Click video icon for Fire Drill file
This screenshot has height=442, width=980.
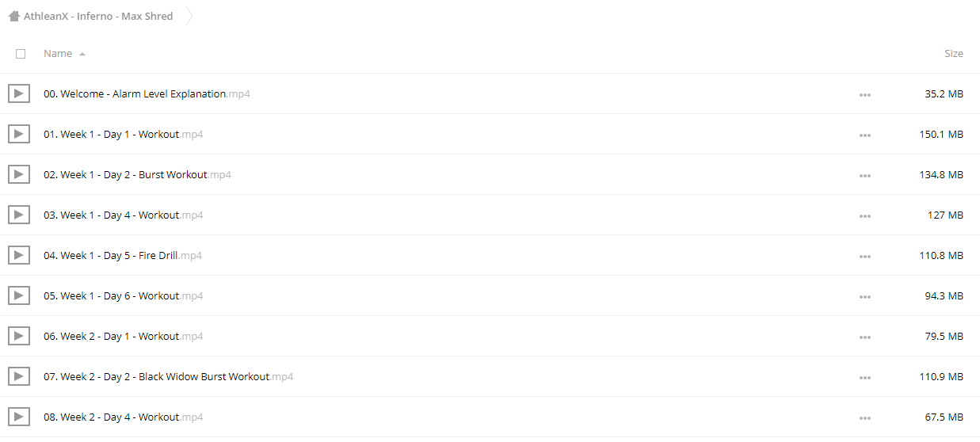coord(19,255)
